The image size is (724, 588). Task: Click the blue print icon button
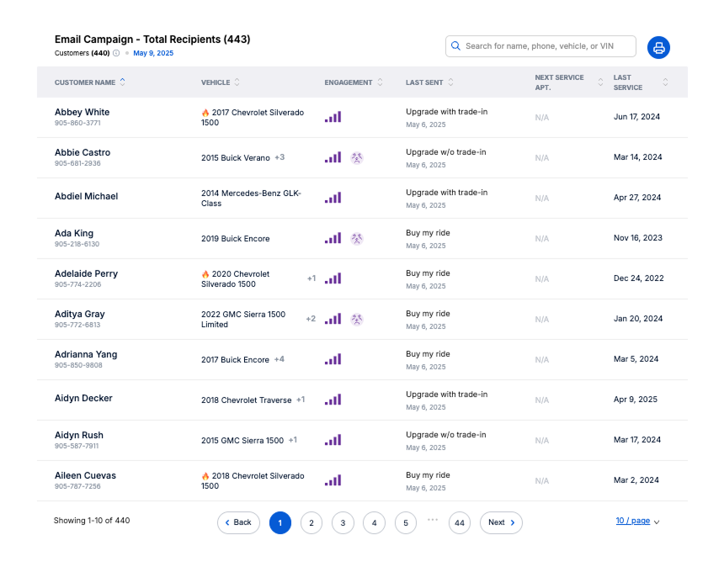coord(658,47)
